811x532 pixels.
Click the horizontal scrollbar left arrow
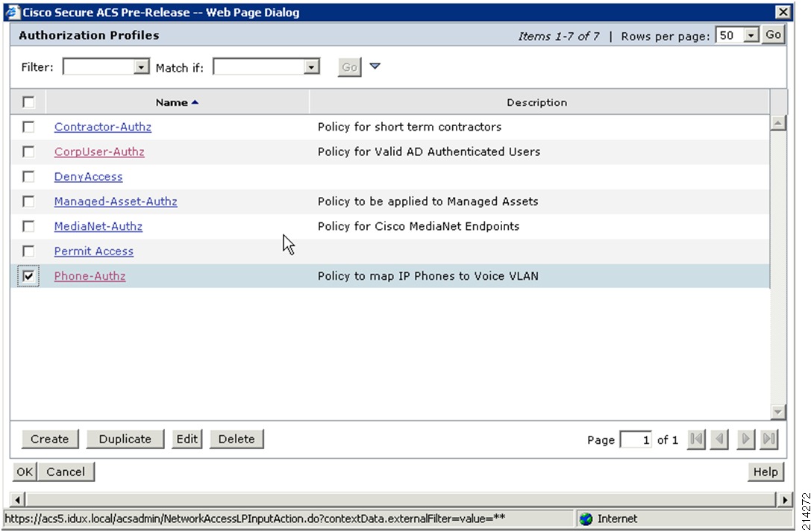pos(18,499)
